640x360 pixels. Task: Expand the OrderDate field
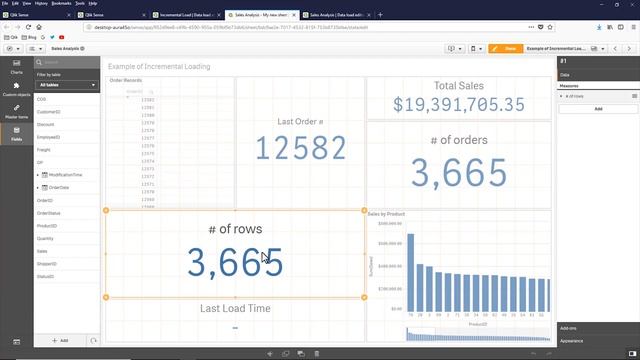(x=38, y=188)
